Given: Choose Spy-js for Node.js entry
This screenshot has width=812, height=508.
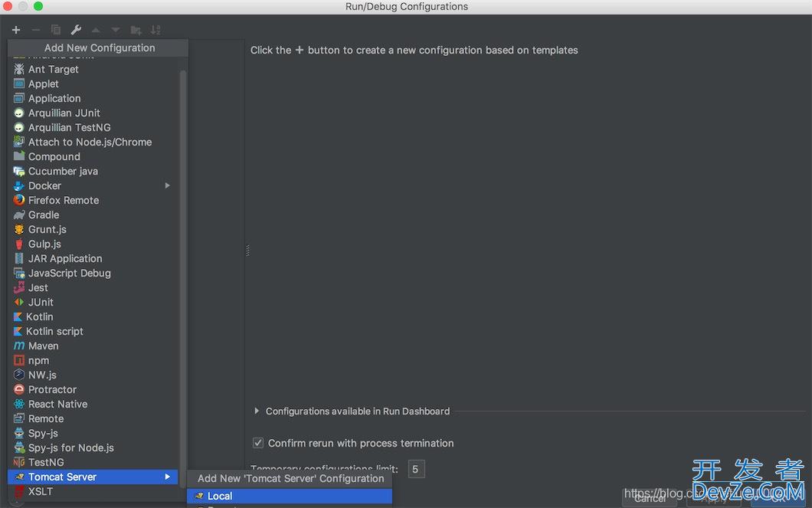Looking at the screenshot, I should (x=93, y=447).
